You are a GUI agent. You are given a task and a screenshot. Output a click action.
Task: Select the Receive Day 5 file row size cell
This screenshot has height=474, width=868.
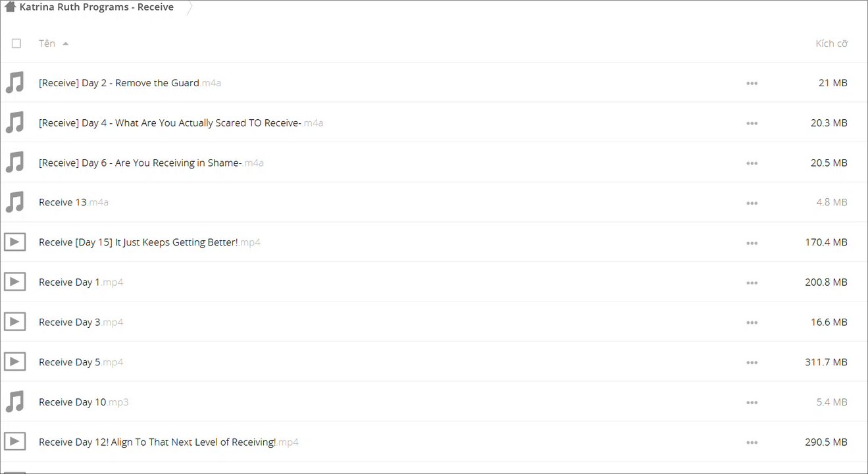pyautogui.click(x=826, y=362)
